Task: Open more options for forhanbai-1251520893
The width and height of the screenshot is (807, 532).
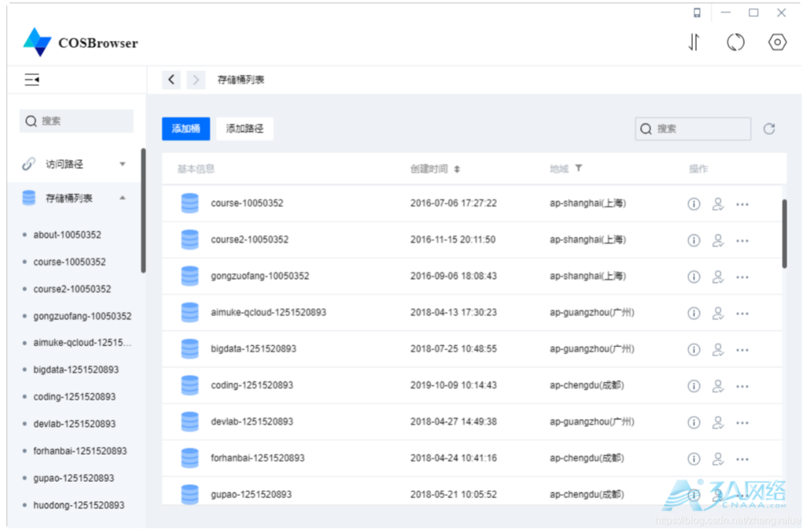Action: (742, 459)
